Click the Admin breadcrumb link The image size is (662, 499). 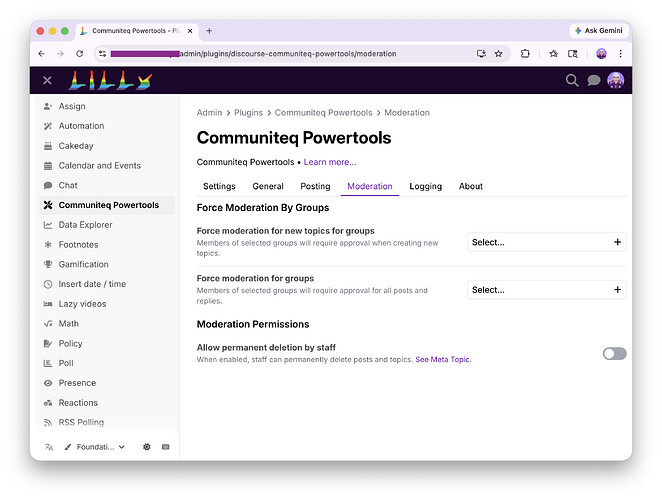(209, 113)
